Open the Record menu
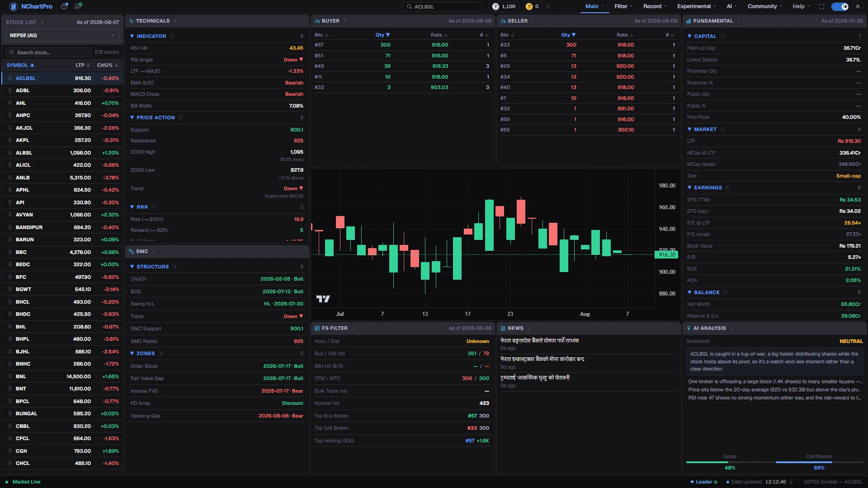This screenshot has width=868, height=488. coord(655,6)
